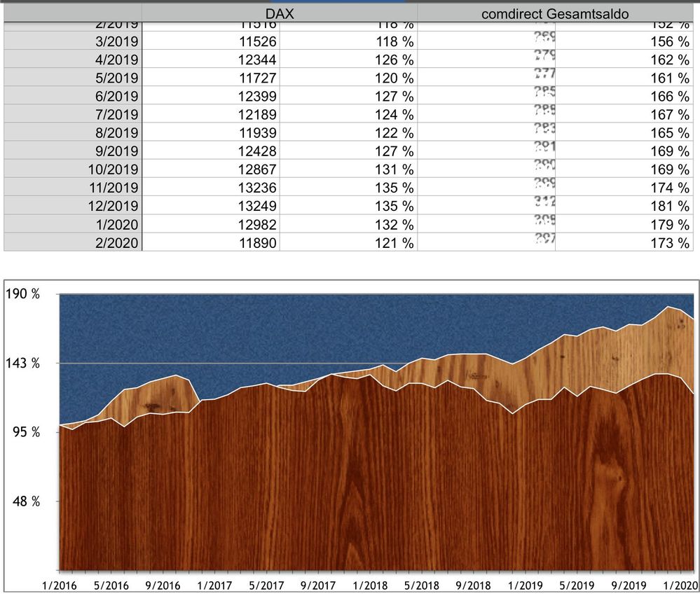This screenshot has height=603, width=700.
Task: Click the cell containing 13249
Action: pos(210,206)
